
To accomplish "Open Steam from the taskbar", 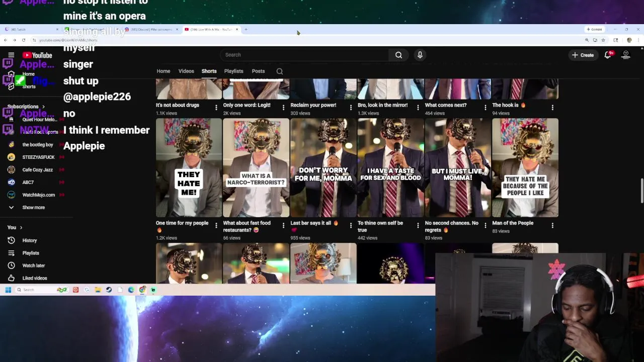I will (x=109, y=290).
